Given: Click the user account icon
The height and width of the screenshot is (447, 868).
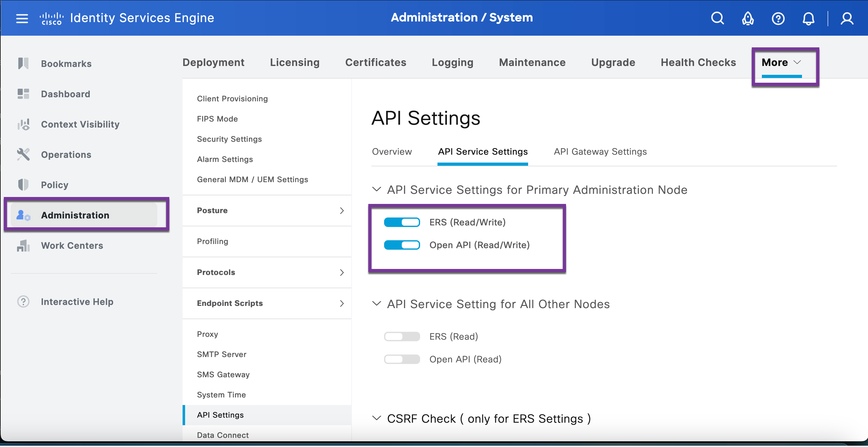Looking at the screenshot, I should (x=847, y=18).
